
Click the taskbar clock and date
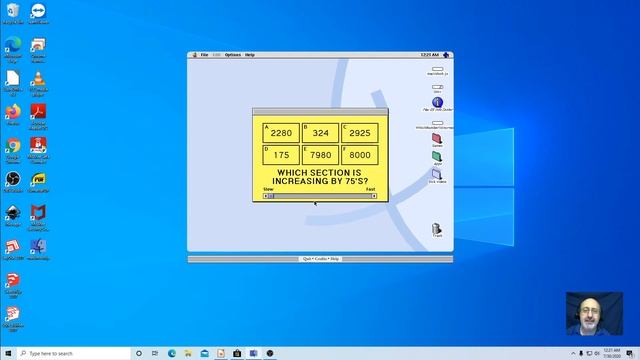[x=612, y=353]
